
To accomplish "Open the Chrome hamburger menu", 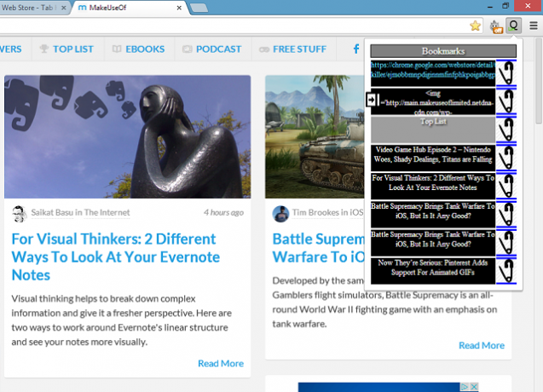I will [x=534, y=26].
